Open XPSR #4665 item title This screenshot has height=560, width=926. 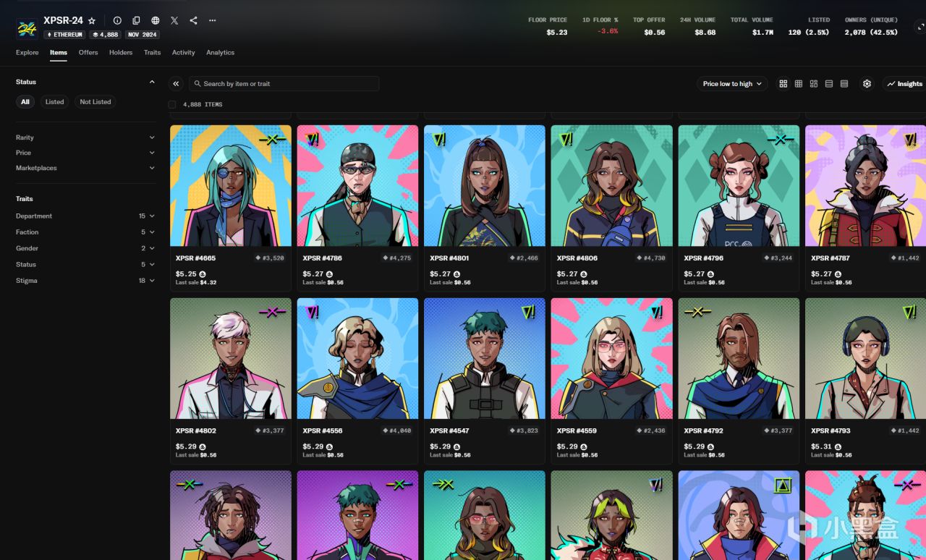pyautogui.click(x=195, y=258)
